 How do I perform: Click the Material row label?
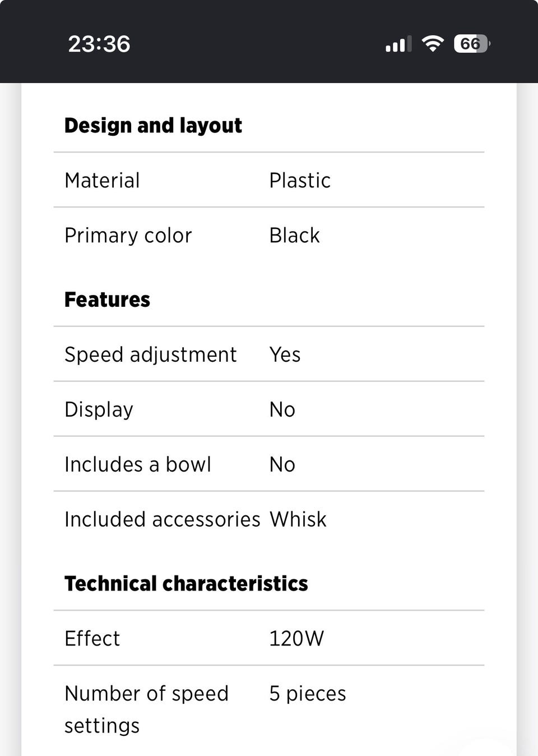point(102,181)
